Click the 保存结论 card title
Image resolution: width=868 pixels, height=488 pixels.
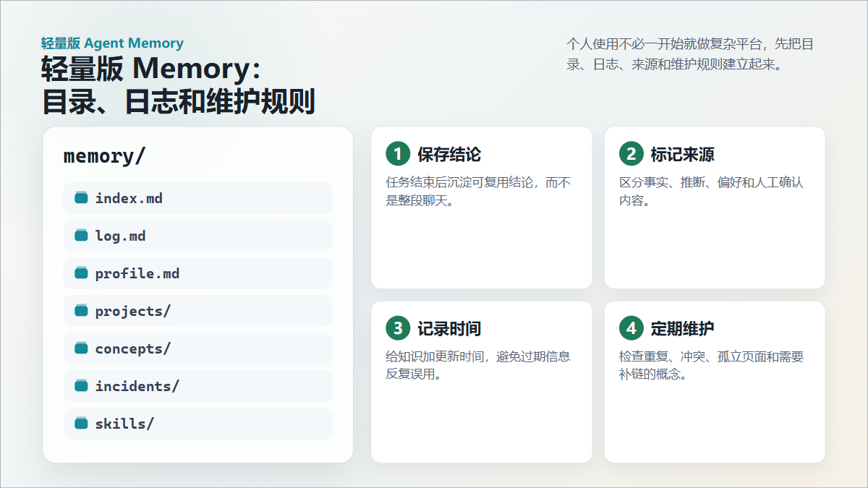click(x=449, y=155)
